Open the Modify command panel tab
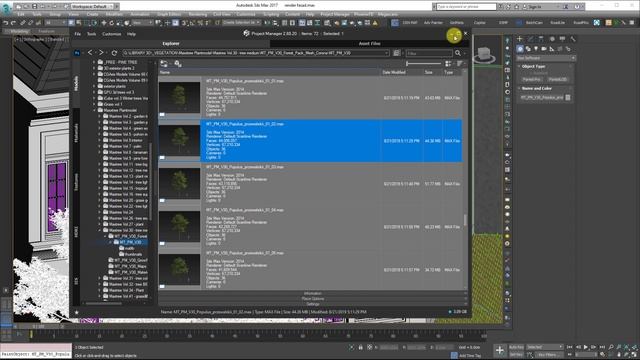 530,39
